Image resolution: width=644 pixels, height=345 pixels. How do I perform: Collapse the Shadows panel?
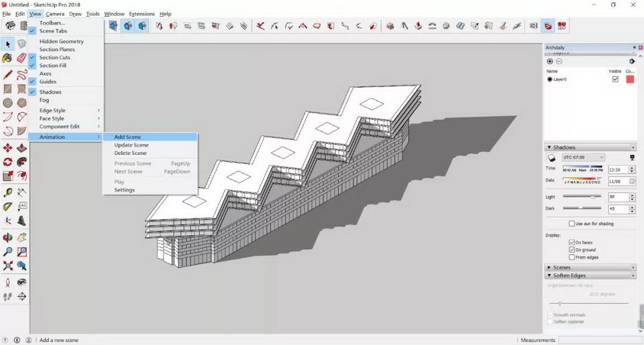click(x=549, y=147)
